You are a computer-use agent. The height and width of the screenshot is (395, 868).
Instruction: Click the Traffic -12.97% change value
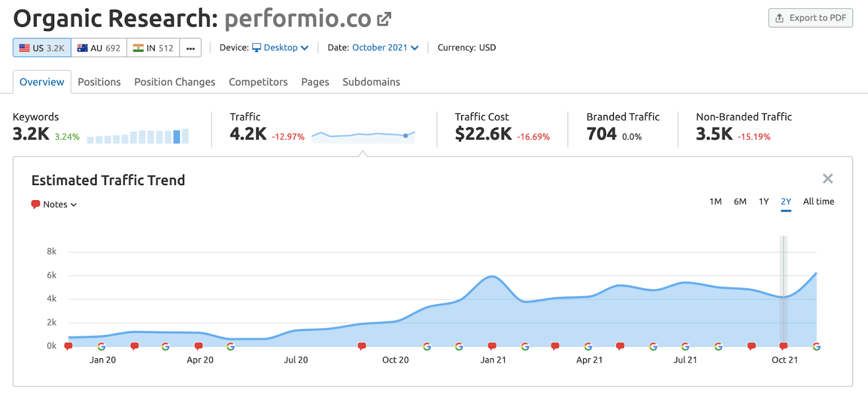(x=288, y=137)
